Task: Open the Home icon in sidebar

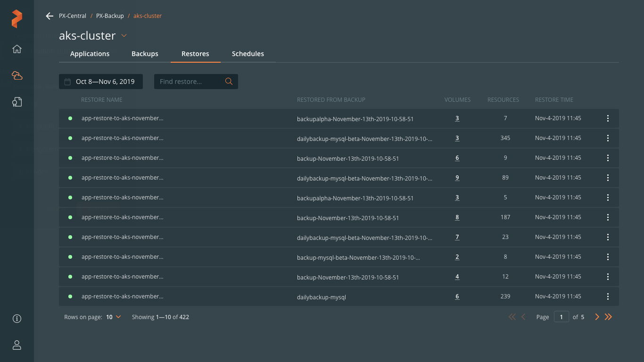Action: pos(17,49)
